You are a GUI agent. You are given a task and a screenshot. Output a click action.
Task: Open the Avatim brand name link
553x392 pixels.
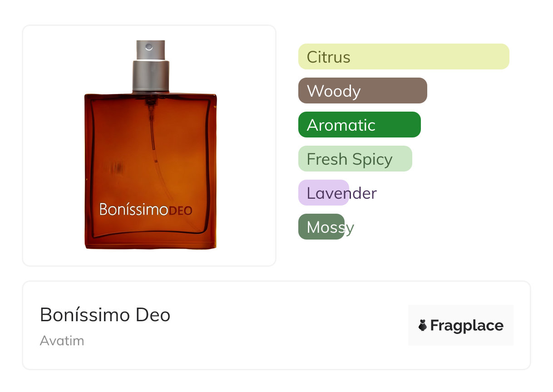pos(62,341)
